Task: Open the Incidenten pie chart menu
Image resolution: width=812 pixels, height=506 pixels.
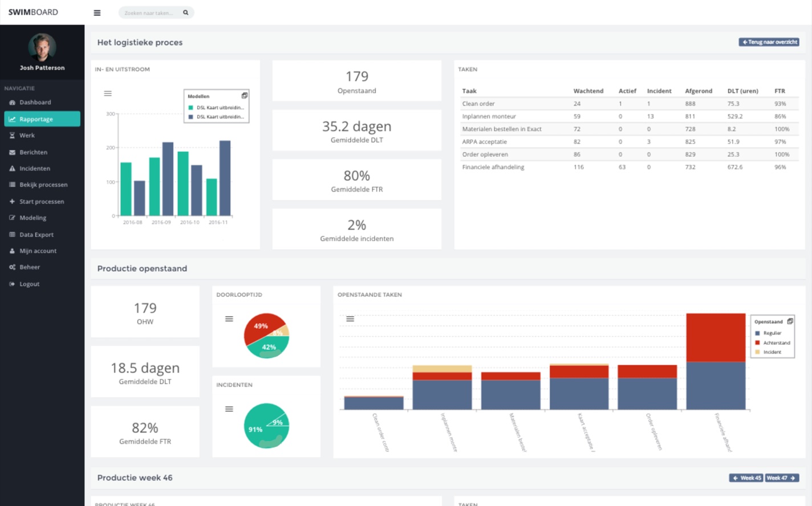Action: (x=229, y=409)
